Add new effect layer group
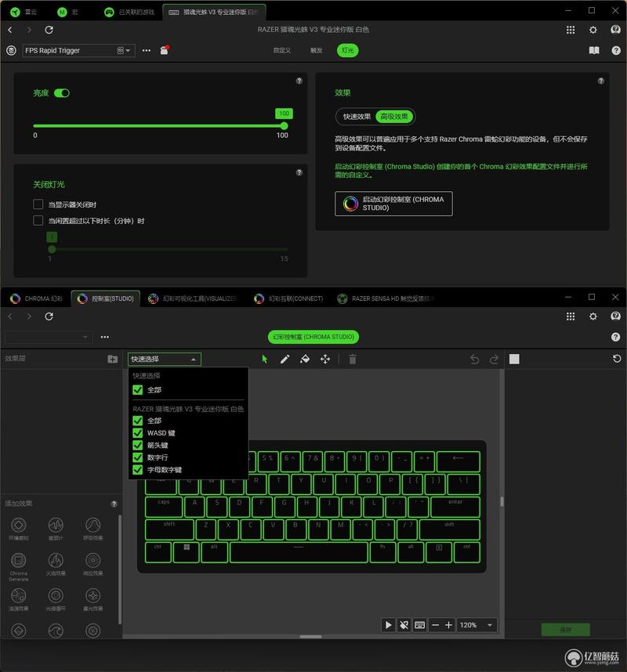Viewport: 627px width, 672px height. (x=112, y=359)
